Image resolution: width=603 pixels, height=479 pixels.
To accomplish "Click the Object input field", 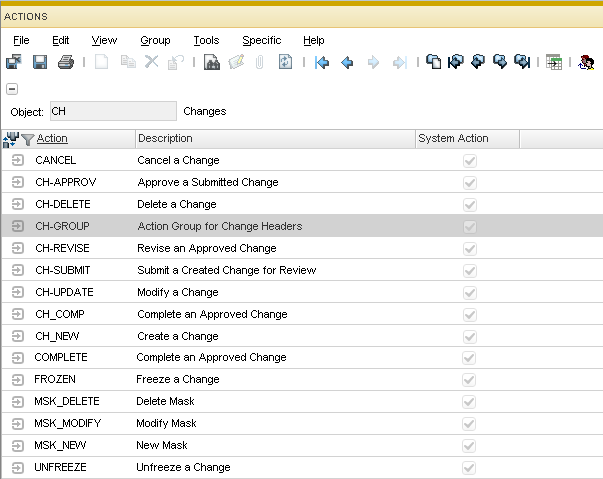I will pos(111,111).
